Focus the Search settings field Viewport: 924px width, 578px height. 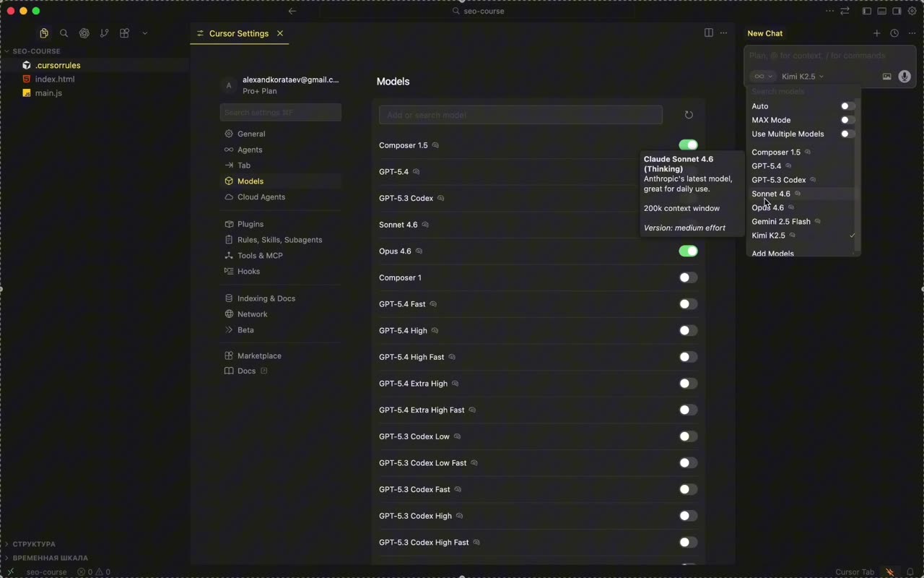point(280,113)
